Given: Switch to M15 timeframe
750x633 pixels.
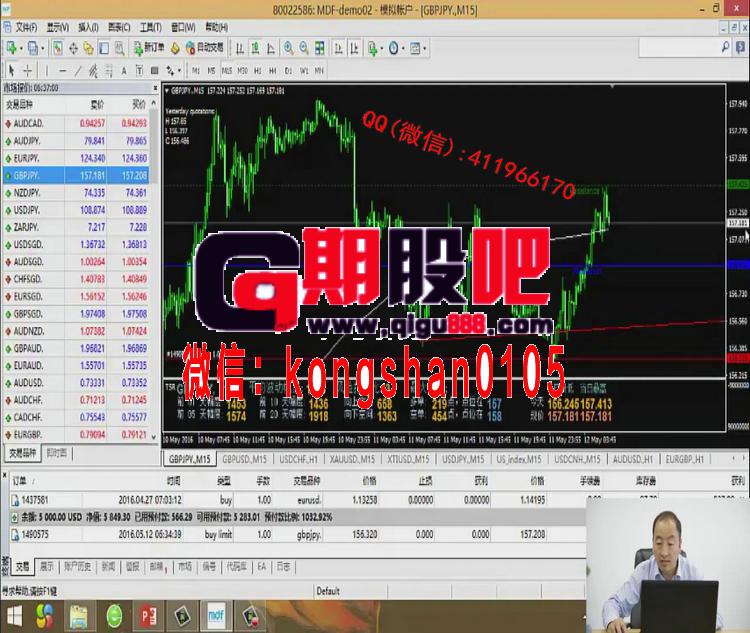Looking at the screenshot, I should click(x=226, y=70).
